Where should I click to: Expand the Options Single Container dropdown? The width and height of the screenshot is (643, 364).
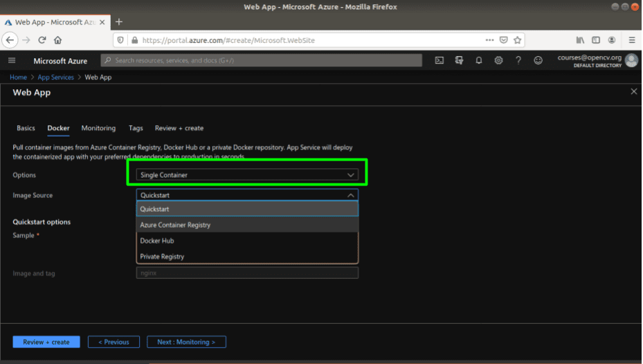247,175
